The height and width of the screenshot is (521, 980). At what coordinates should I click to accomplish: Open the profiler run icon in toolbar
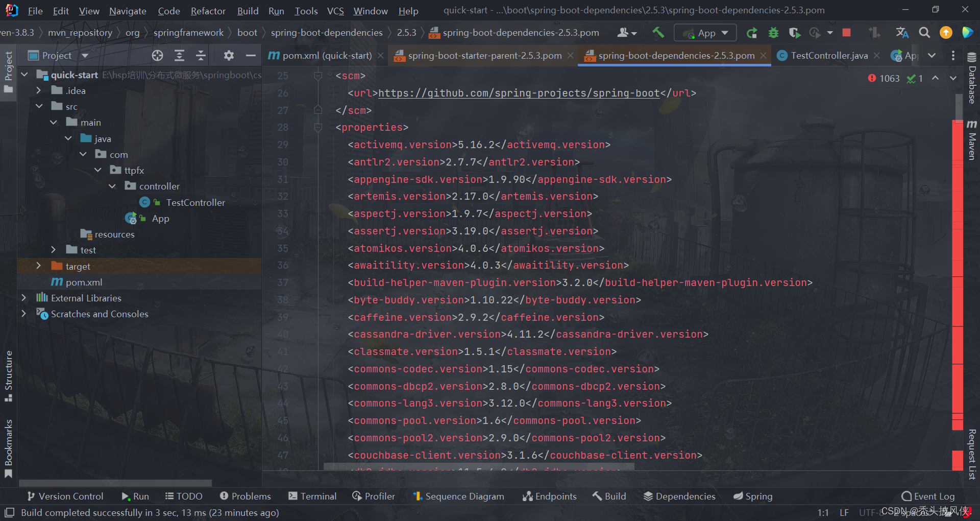(x=815, y=33)
